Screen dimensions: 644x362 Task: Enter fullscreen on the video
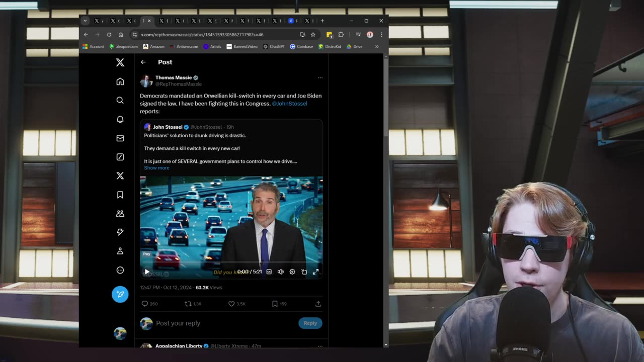pyautogui.click(x=315, y=271)
